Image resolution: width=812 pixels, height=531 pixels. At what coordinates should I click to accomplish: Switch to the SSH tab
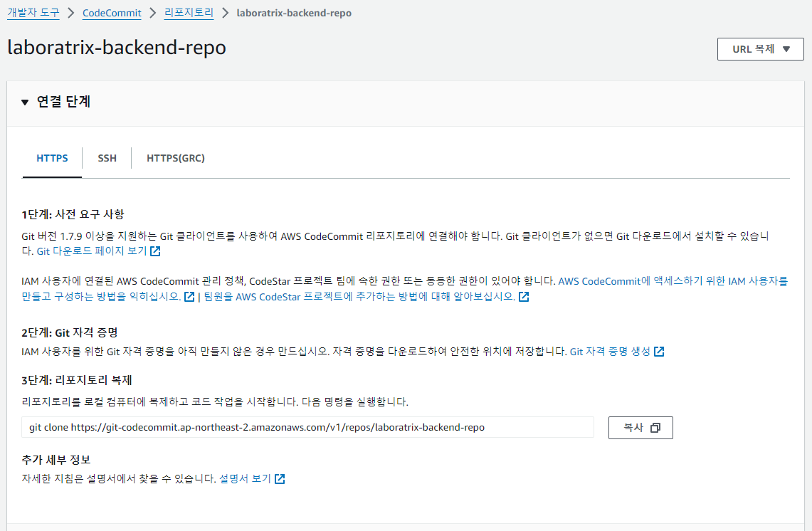107,158
